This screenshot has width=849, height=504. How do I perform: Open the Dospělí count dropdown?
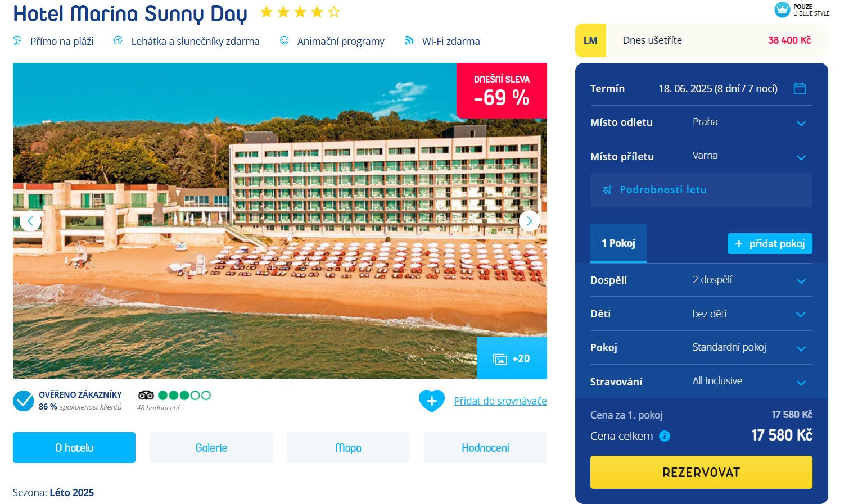801,281
